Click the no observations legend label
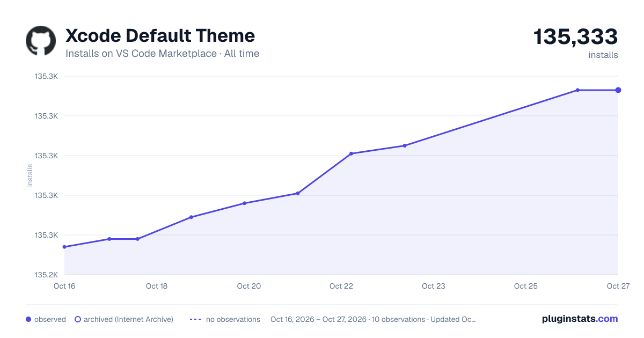 point(233,319)
